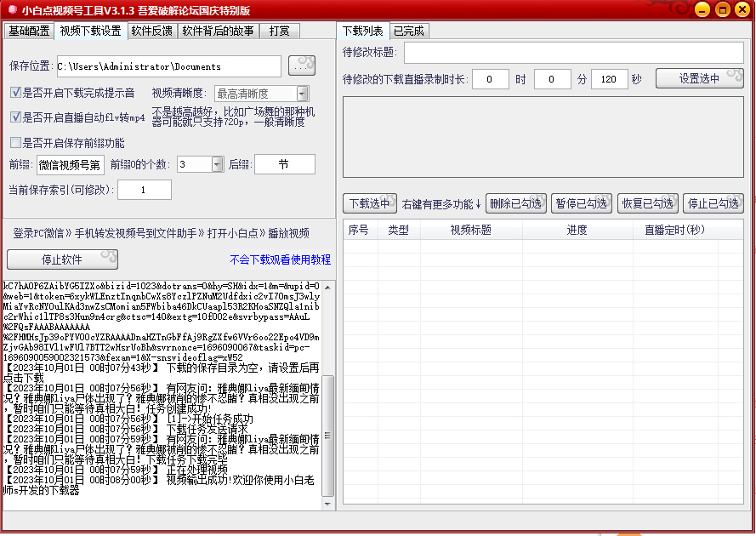Click the 下载选中 button
Screen dimensions: 756x536
pyautogui.click(x=370, y=203)
